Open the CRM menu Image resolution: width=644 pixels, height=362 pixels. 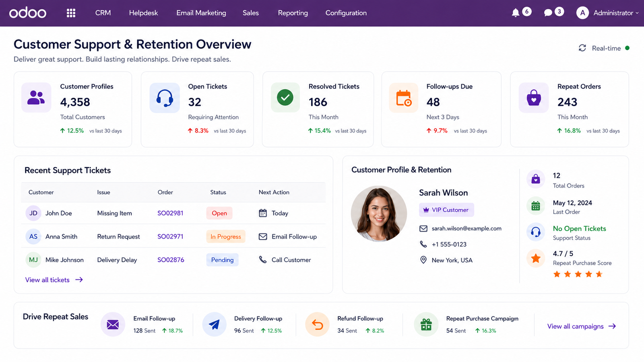[x=103, y=13]
